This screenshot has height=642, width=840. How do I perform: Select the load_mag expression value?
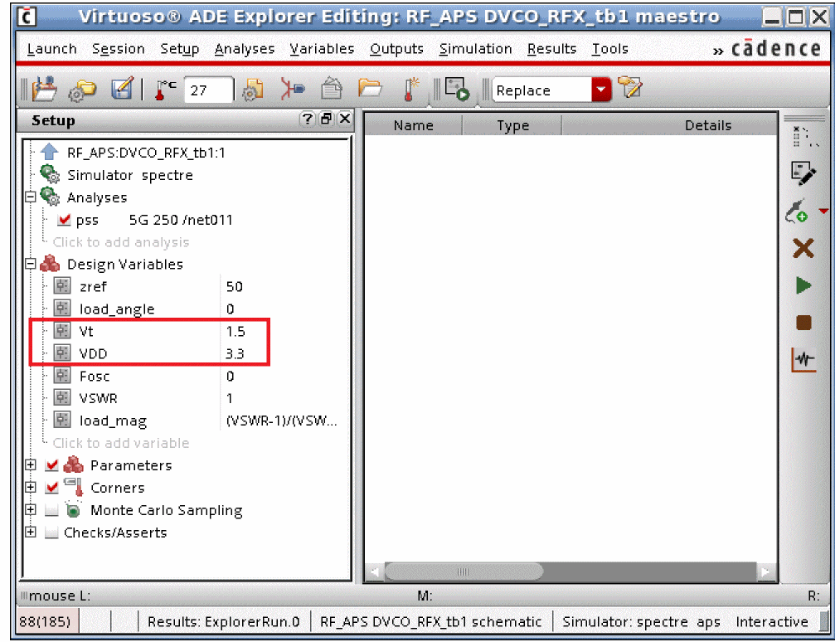tap(281, 421)
